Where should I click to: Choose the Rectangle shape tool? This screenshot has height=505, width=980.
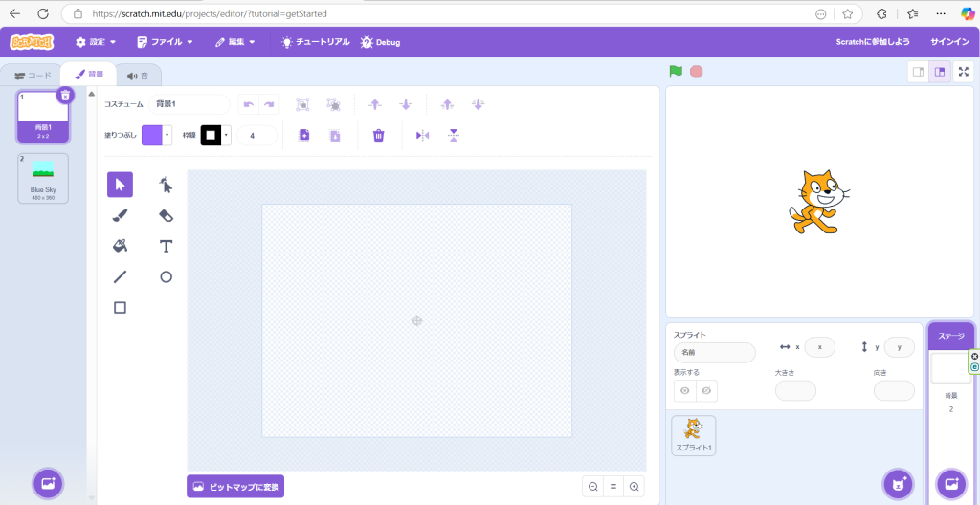(120, 307)
